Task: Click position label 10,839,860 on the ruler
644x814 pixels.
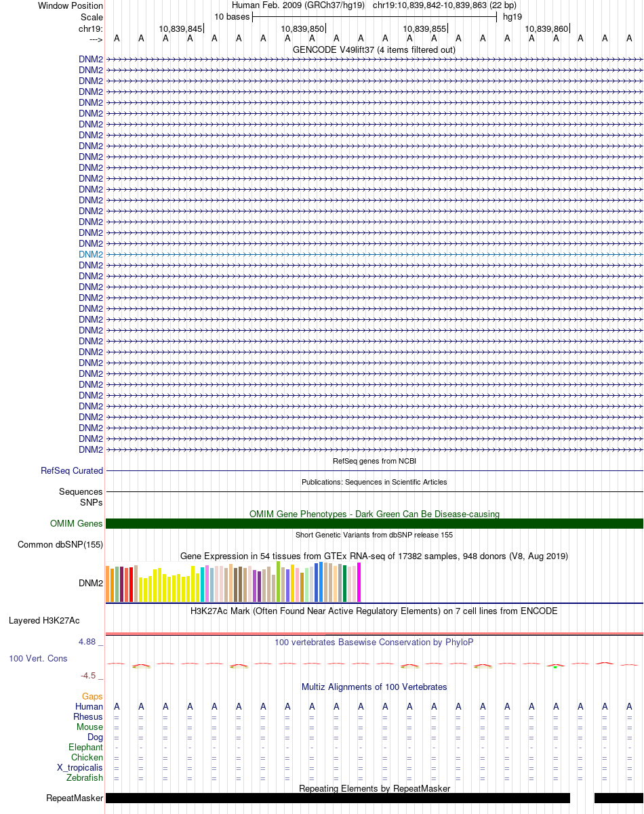Action: pyautogui.click(x=546, y=29)
